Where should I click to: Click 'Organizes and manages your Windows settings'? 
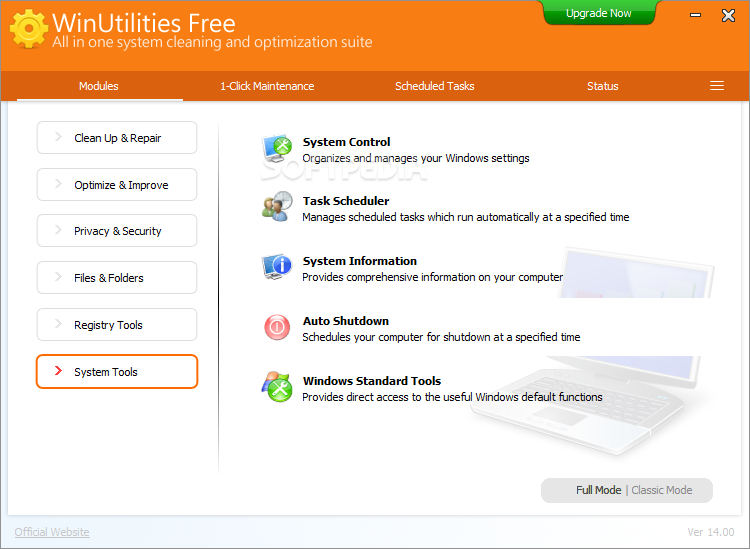click(x=416, y=158)
